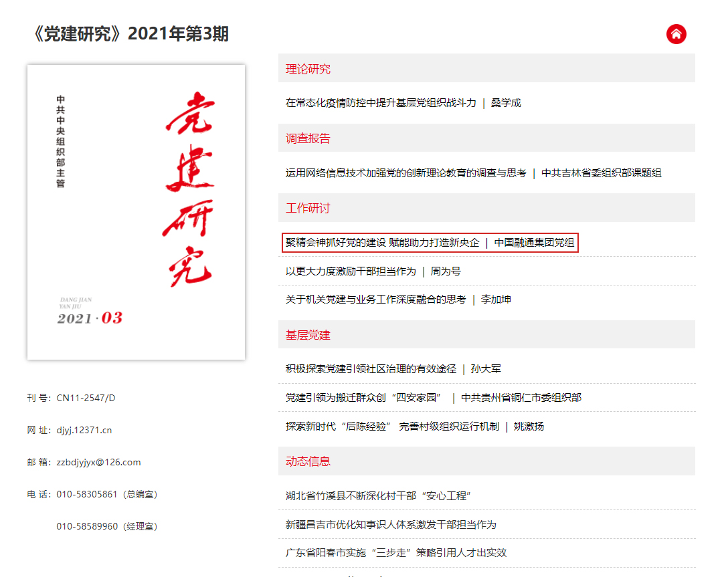The width and height of the screenshot is (728, 577).
Task: Open article 以更大力度激励干部担当作为
Action: pyautogui.click(x=351, y=271)
